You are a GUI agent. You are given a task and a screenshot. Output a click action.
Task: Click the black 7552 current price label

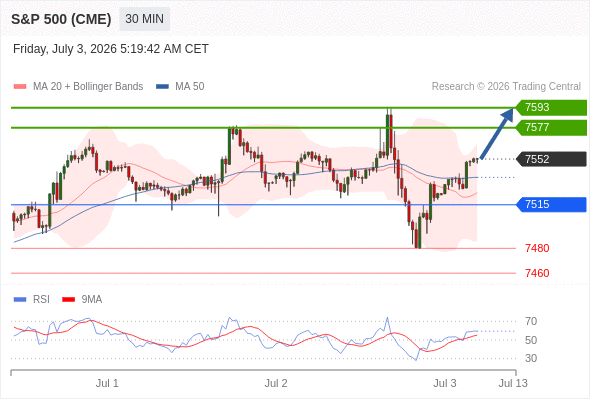[551, 159]
